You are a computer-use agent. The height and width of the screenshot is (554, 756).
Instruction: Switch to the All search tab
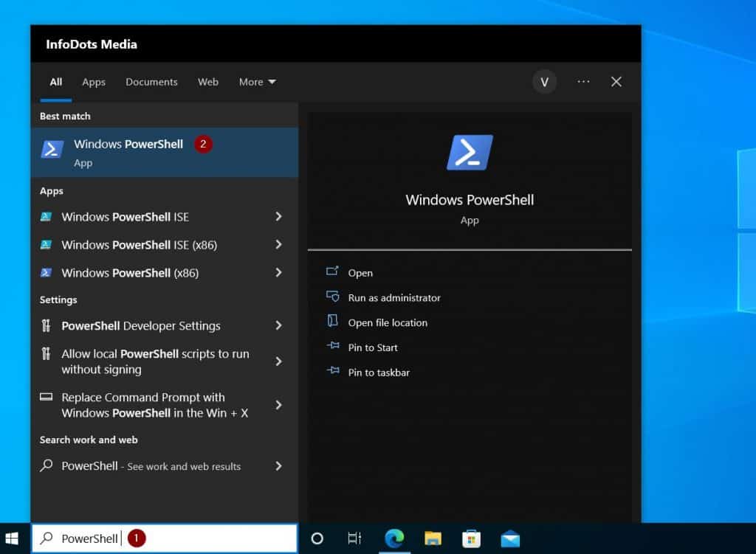(56, 82)
